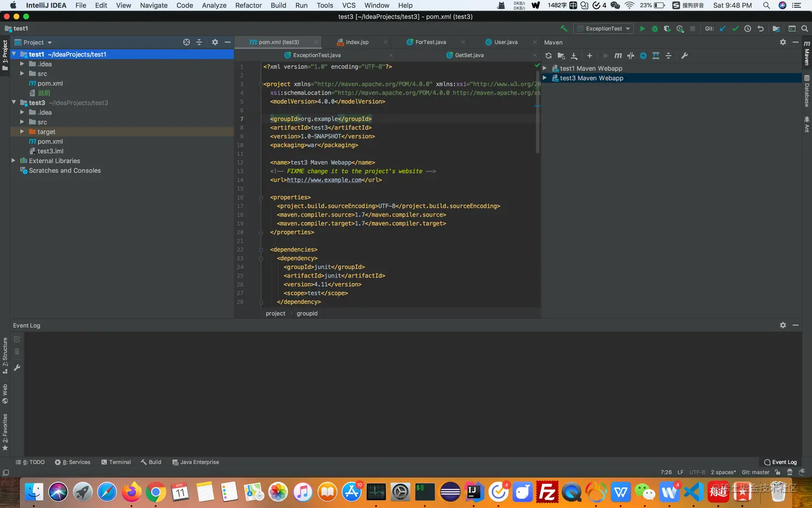Reload all Maven projects

pyautogui.click(x=548, y=55)
